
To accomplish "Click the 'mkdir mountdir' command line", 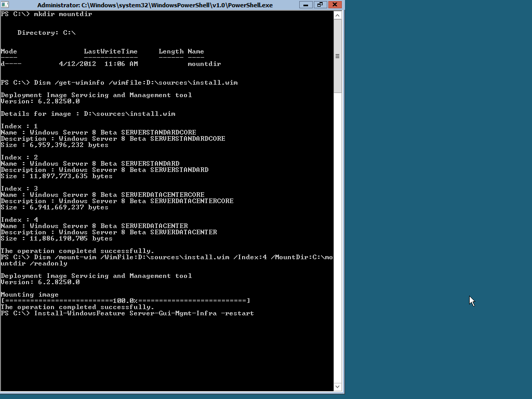I will 46,14.
